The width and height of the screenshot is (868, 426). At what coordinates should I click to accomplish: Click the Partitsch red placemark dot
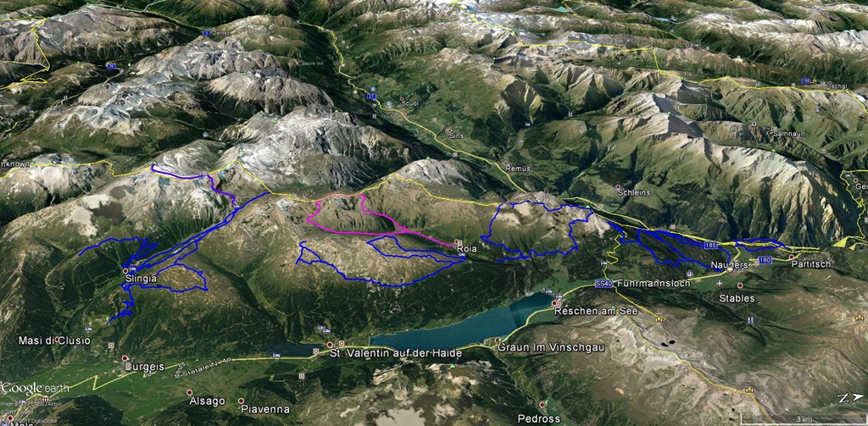click(x=793, y=257)
